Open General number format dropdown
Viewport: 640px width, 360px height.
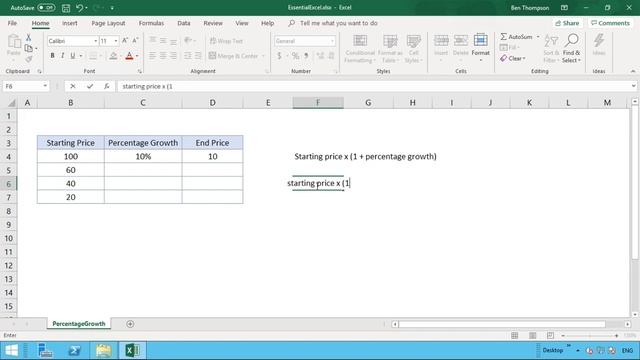click(x=332, y=41)
